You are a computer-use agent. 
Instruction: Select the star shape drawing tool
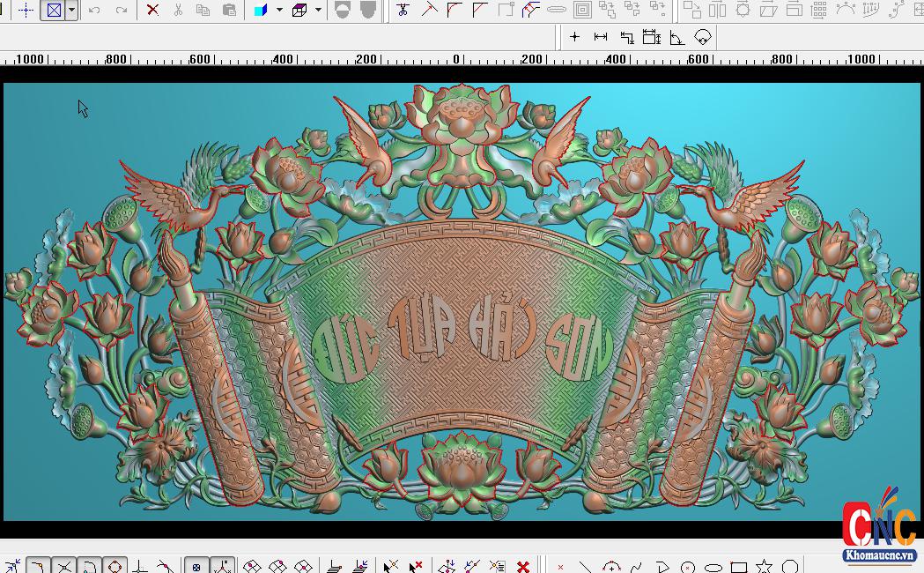pos(764,567)
